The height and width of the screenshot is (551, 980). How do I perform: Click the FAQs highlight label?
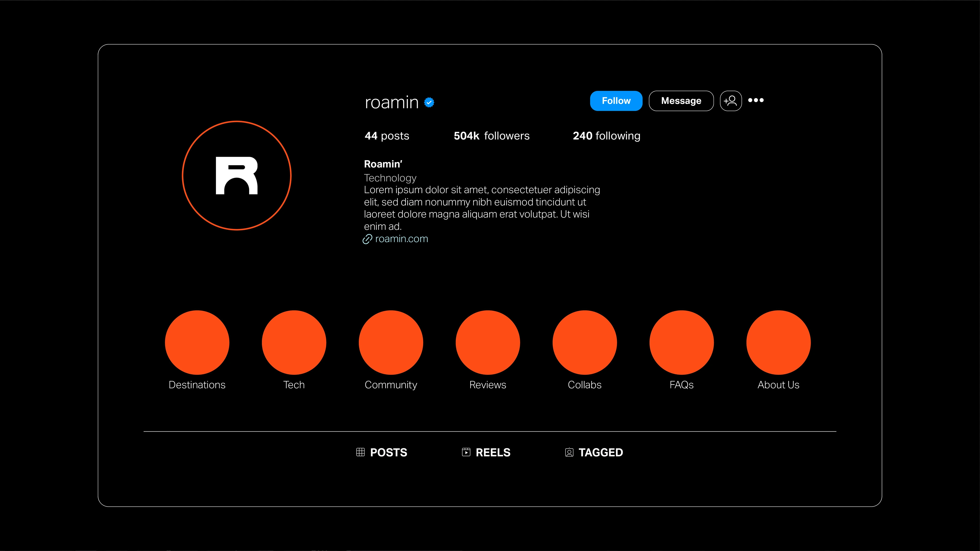click(681, 385)
